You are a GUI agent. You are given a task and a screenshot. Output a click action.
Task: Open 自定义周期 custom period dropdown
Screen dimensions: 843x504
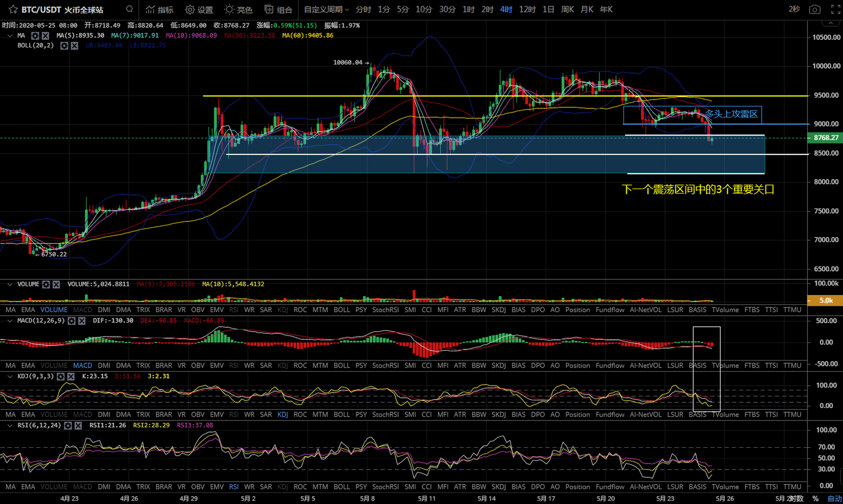(326, 9)
